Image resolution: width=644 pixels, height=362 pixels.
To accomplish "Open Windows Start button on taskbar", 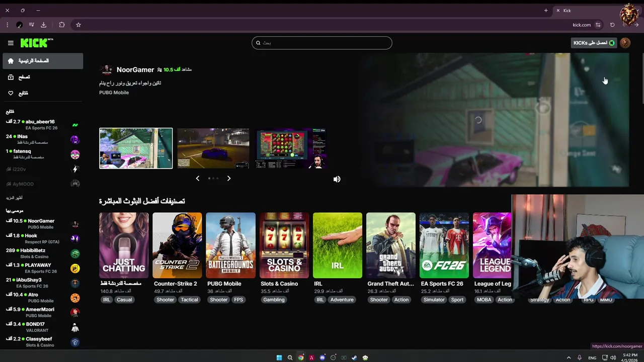I will click(x=279, y=358).
